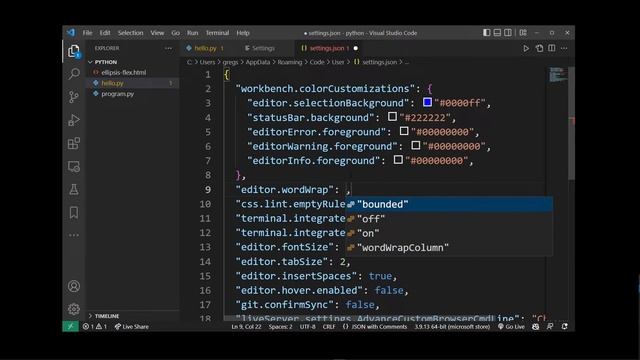Switch to the Settings tab
The image size is (640, 360).
[x=263, y=48]
